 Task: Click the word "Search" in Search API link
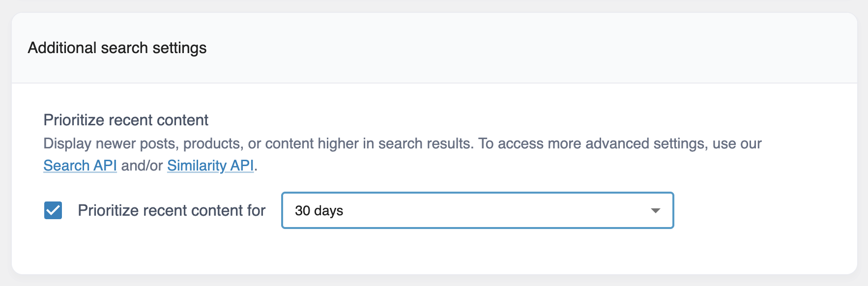click(x=66, y=166)
